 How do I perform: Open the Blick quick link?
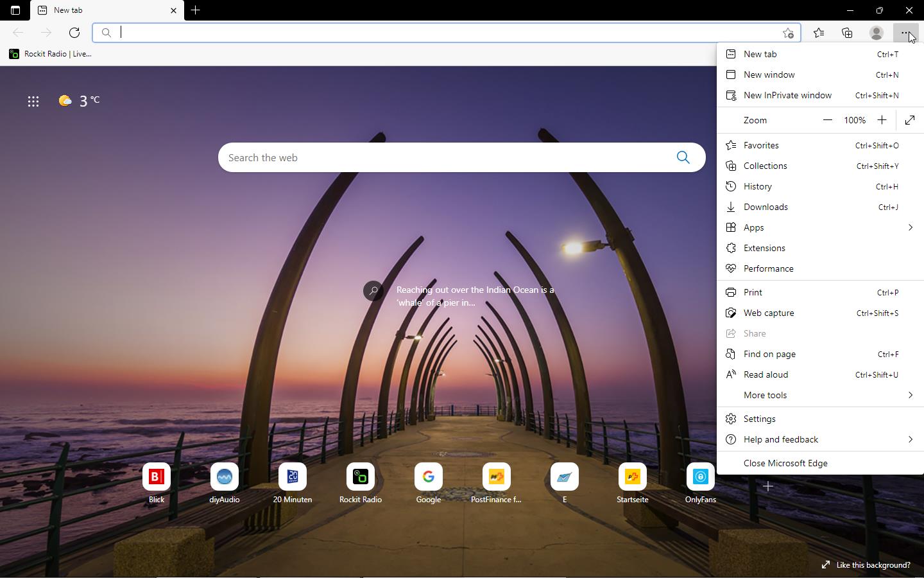[157, 484]
